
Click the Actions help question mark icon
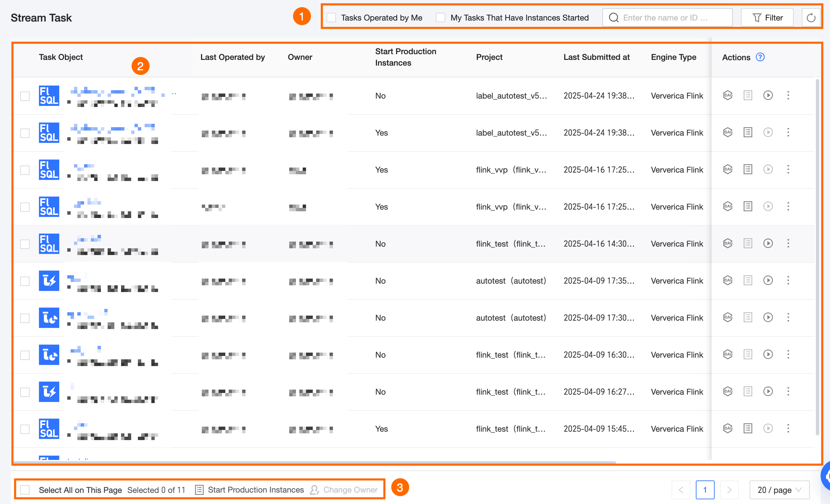pyautogui.click(x=760, y=57)
